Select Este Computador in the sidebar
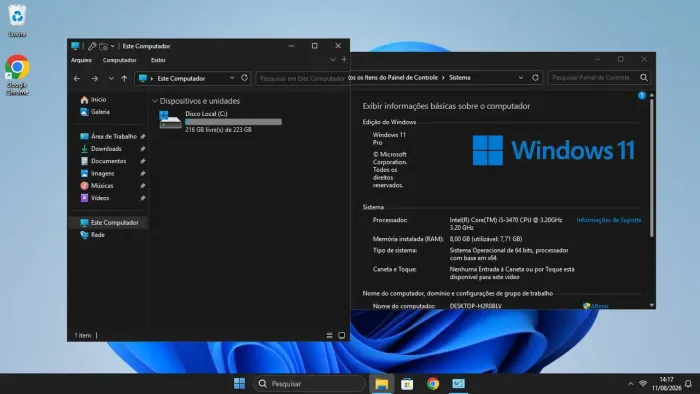 (x=109, y=223)
